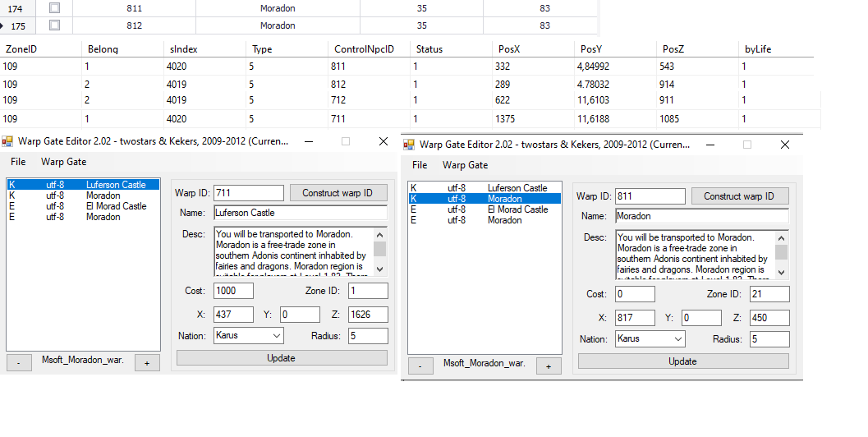Open the Warp Gate menu in the left window
This screenshot has height=437, width=868.
(64, 162)
